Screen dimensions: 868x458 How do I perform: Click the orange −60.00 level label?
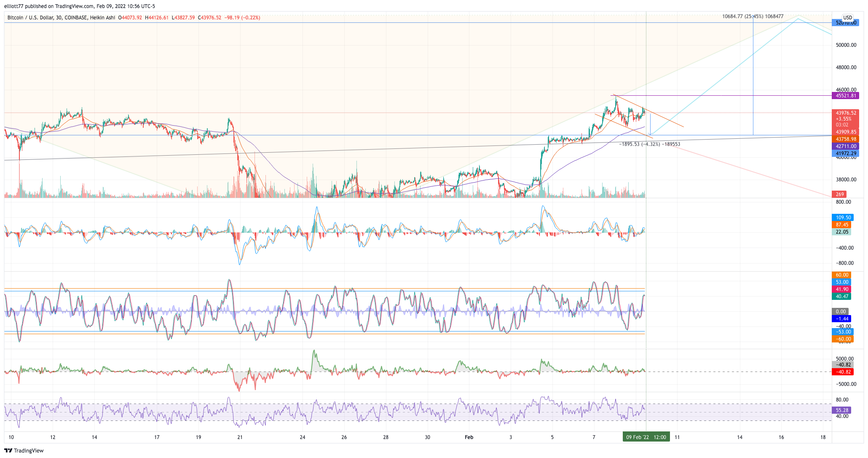click(843, 339)
